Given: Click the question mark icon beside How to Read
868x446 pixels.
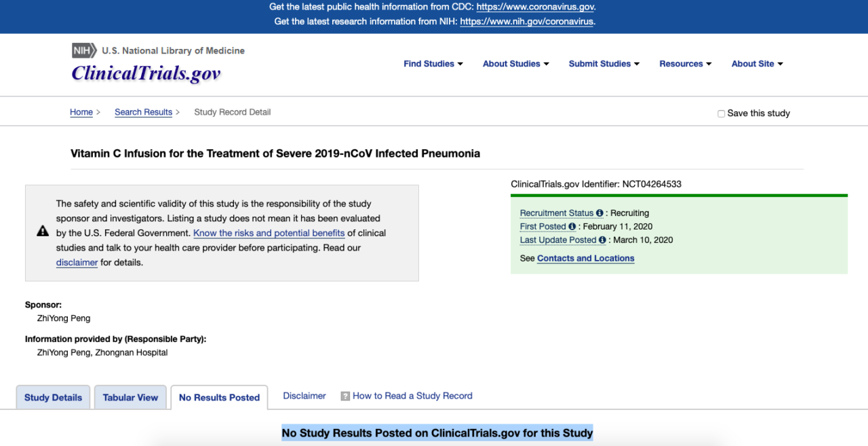Looking at the screenshot, I should click(x=345, y=396).
